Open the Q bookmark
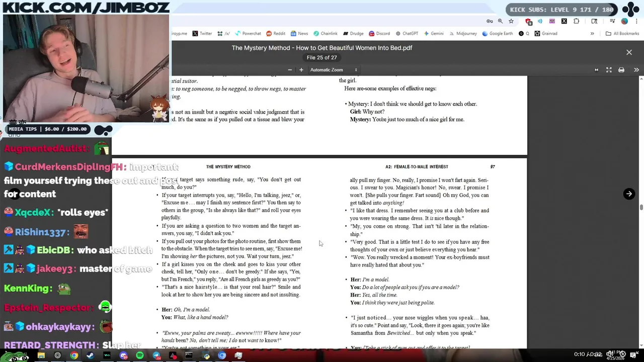Image resolution: width=644 pixels, height=362 pixels. [524, 34]
